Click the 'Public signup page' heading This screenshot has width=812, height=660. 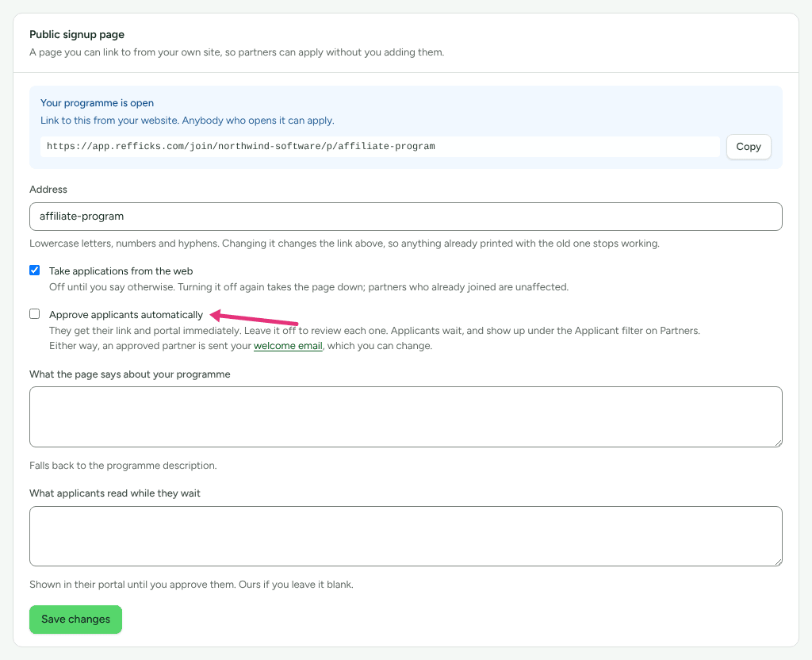point(77,35)
